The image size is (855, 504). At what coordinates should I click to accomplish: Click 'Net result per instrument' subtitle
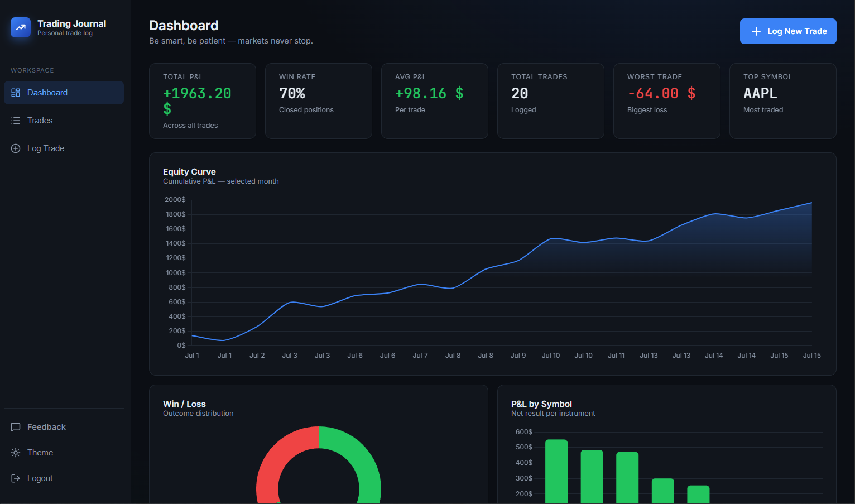coord(553,414)
